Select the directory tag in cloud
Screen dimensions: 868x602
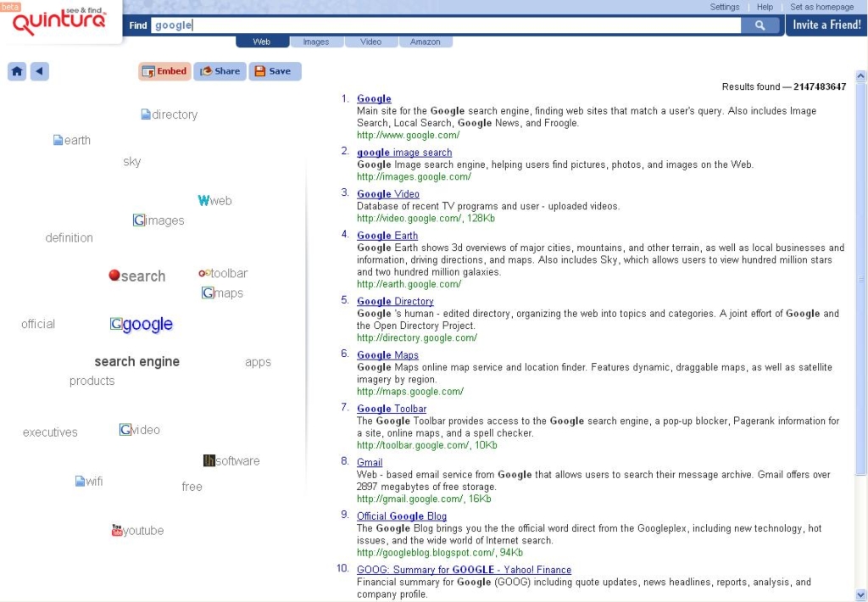170,114
